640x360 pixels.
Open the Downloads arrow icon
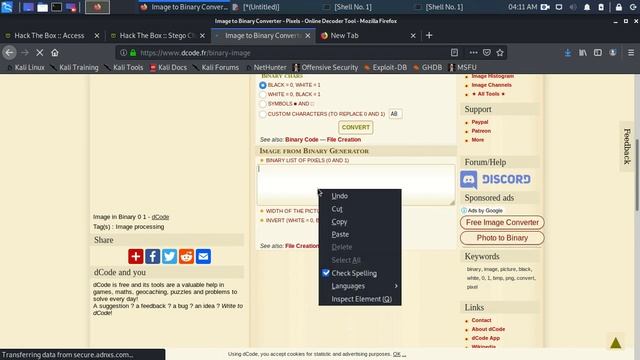pos(568,53)
